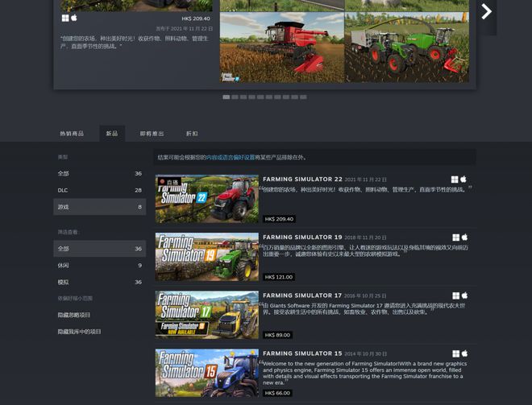Click the 2014 年 10 月 30 日 release date
This screenshot has width=532, height=405.
click(x=366, y=353)
